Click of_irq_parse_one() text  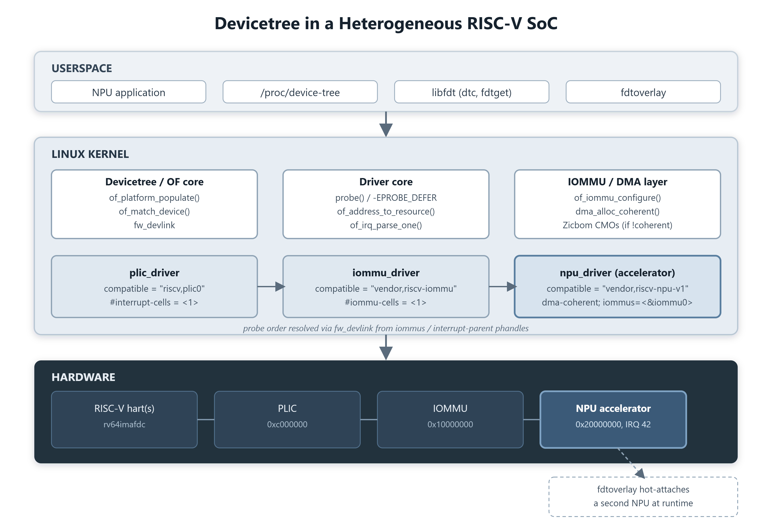tap(386, 225)
